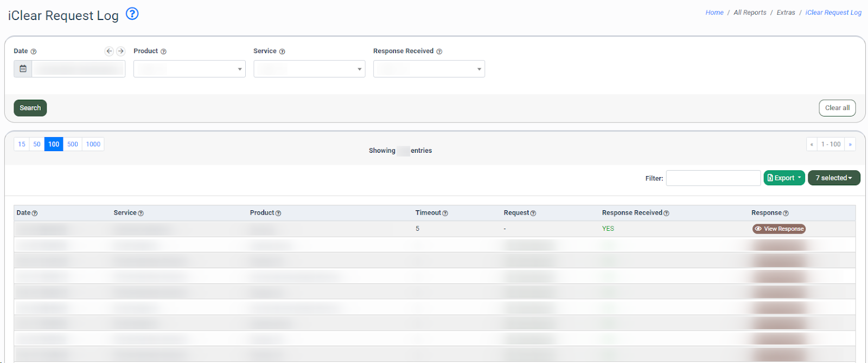This screenshot has height=363, width=868.
Task: Open the Product dropdown filter
Action: pos(189,69)
